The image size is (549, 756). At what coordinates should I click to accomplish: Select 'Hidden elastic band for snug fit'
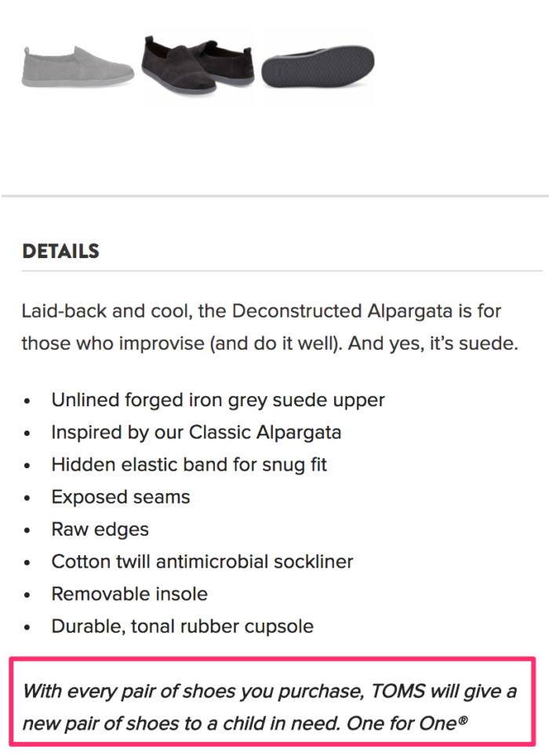pos(189,464)
